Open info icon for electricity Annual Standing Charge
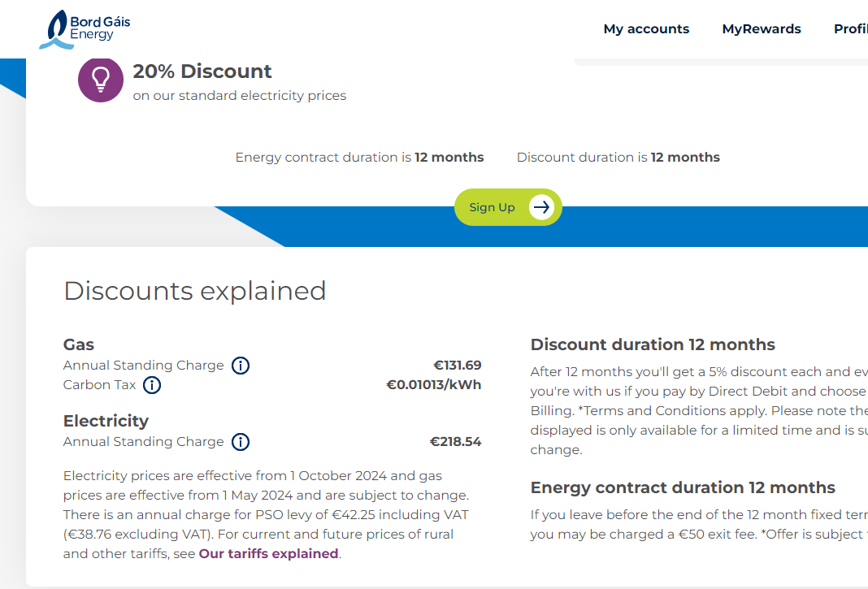The image size is (868, 589). [x=240, y=442]
